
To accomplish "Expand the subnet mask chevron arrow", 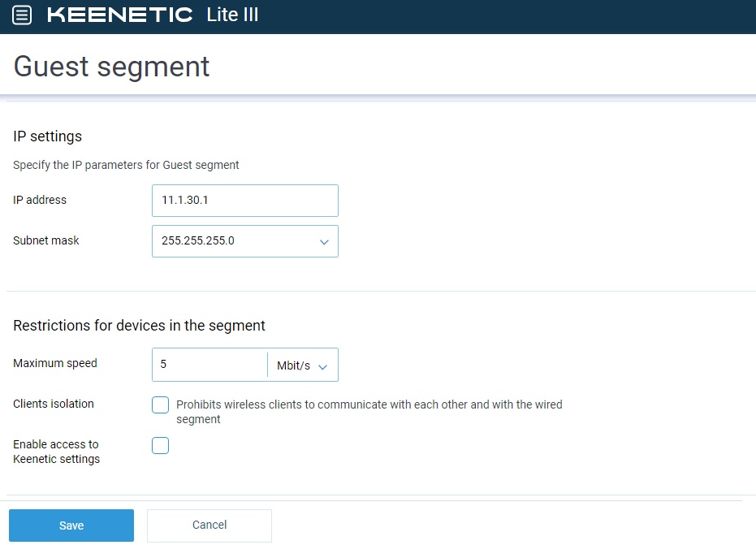I will pyautogui.click(x=324, y=241).
